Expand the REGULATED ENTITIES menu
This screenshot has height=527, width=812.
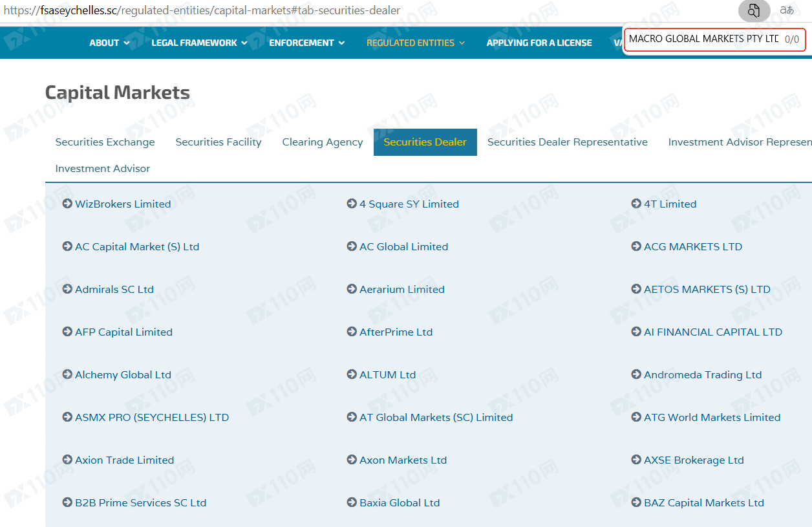tap(415, 43)
